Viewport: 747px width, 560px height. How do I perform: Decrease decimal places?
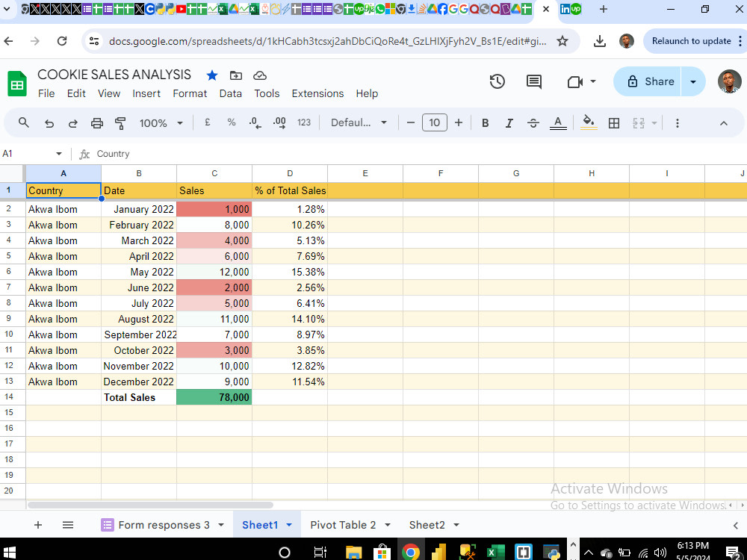coord(255,123)
